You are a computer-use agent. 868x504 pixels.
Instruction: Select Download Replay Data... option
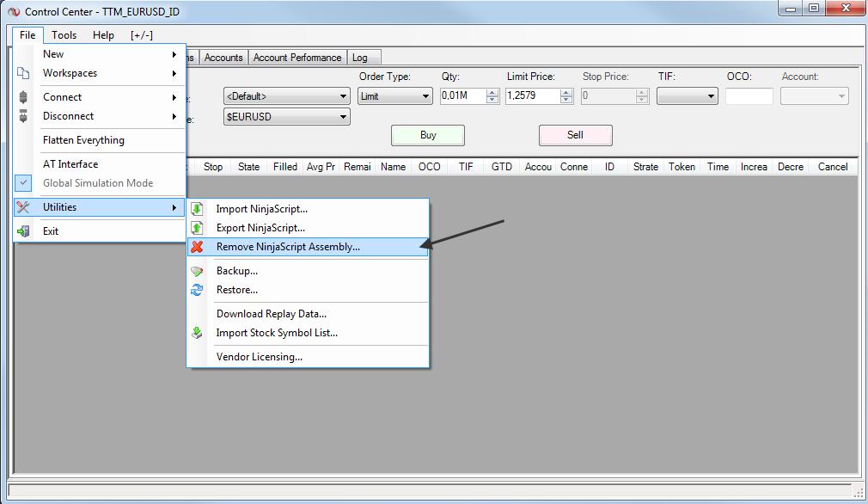coord(309,313)
